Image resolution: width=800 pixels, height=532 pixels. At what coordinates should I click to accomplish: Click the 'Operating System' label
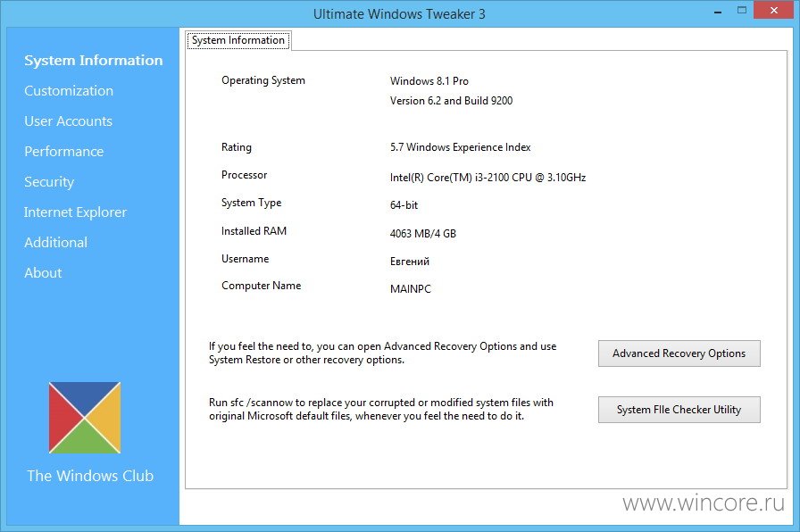pyautogui.click(x=263, y=80)
